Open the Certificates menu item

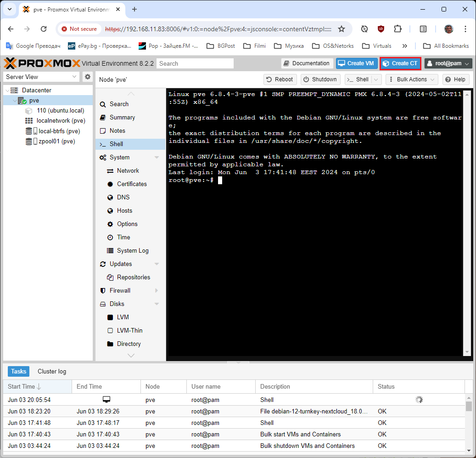130,184
